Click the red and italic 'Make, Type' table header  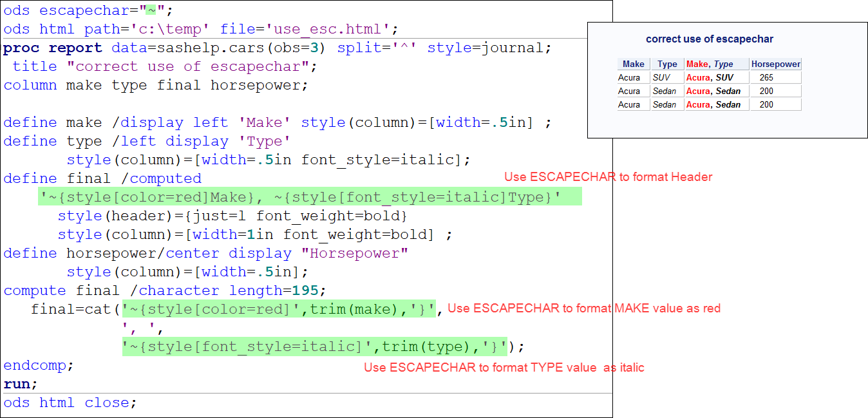tap(710, 64)
